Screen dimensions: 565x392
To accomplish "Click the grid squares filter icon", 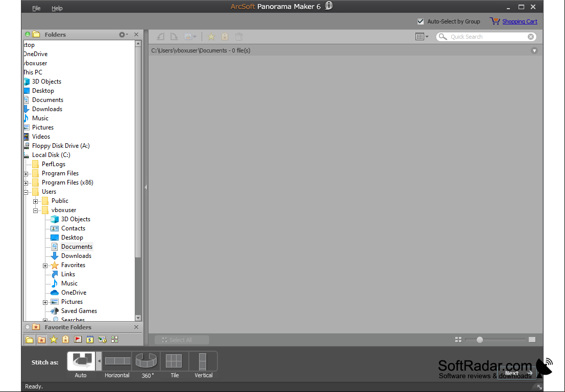I will click(x=115, y=339).
